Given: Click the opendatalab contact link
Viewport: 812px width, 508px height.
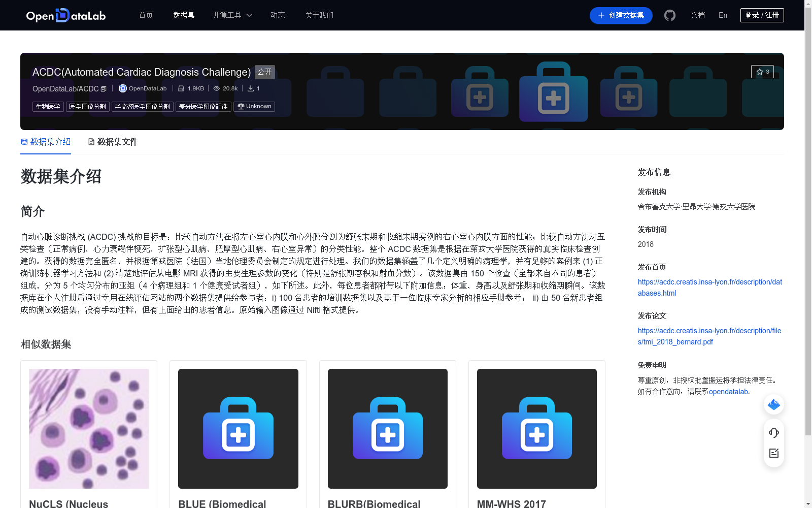Looking at the screenshot, I should point(728,392).
